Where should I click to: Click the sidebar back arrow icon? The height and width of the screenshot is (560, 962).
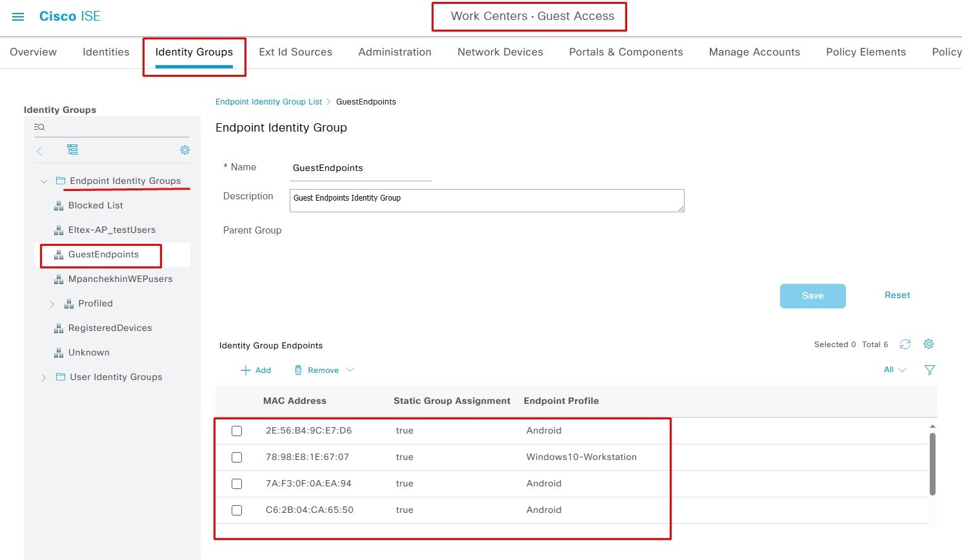(x=39, y=151)
